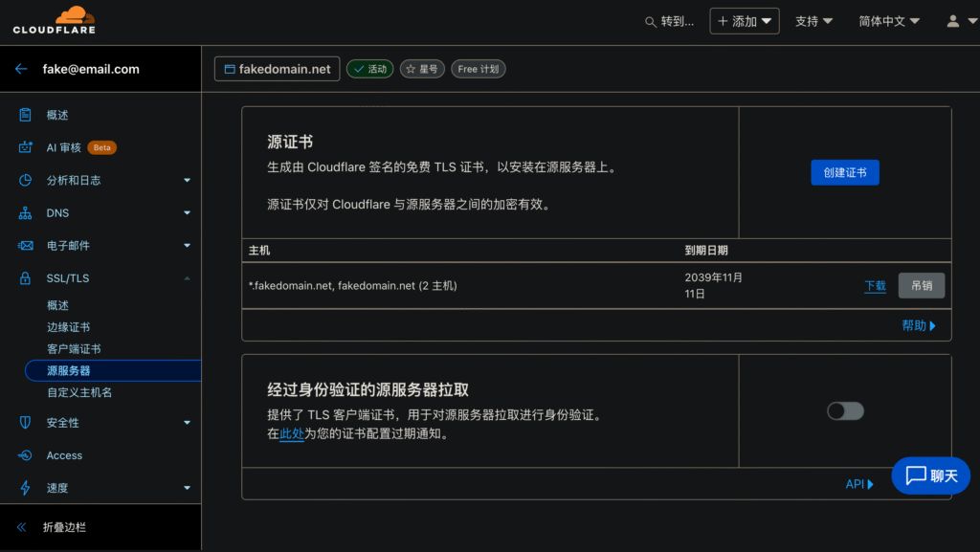The height and width of the screenshot is (552, 980).
Task: Star the domain with 星号 badge
Action: click(422, 69)
